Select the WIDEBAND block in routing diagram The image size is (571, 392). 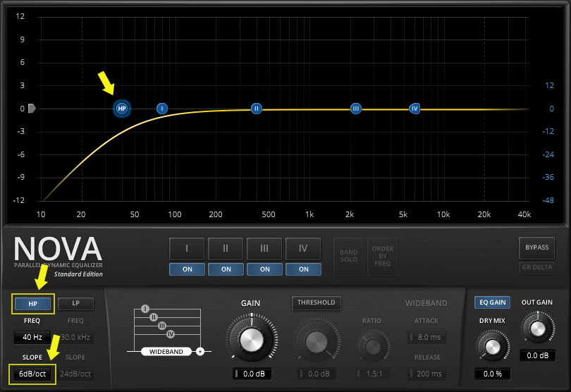pyautogui.click(x=166, y=352)
